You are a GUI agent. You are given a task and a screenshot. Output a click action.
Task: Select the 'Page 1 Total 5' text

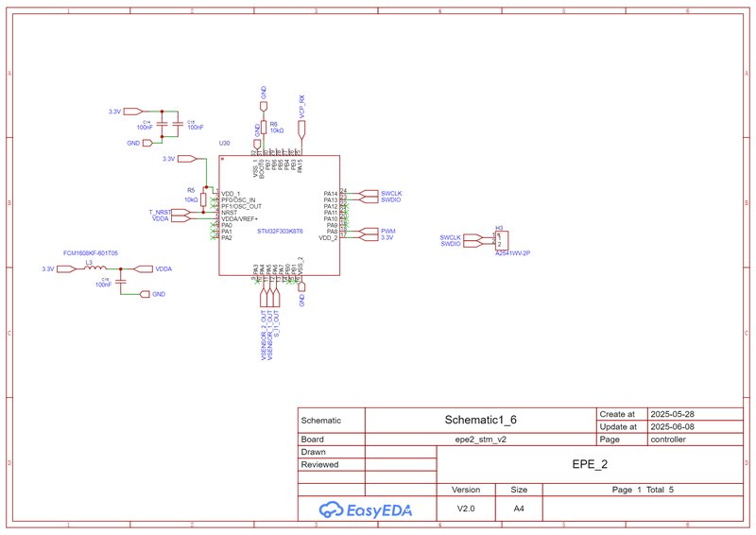(643, 490)
